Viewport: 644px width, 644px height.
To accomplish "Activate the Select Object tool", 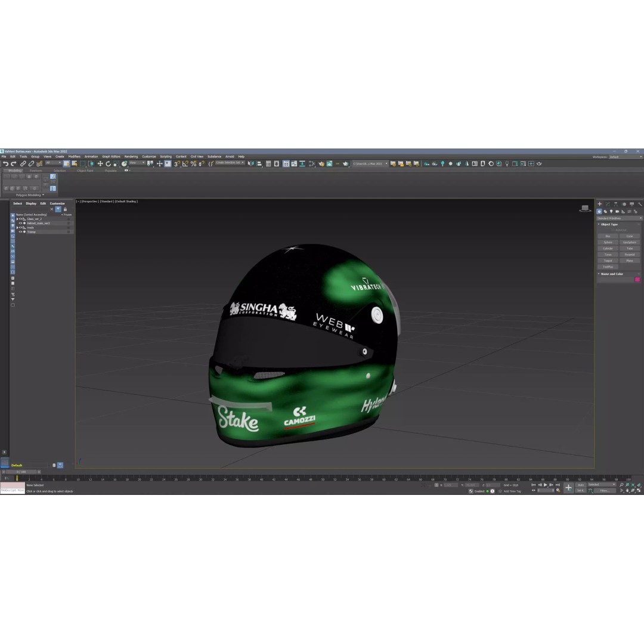I will point(66,163).
